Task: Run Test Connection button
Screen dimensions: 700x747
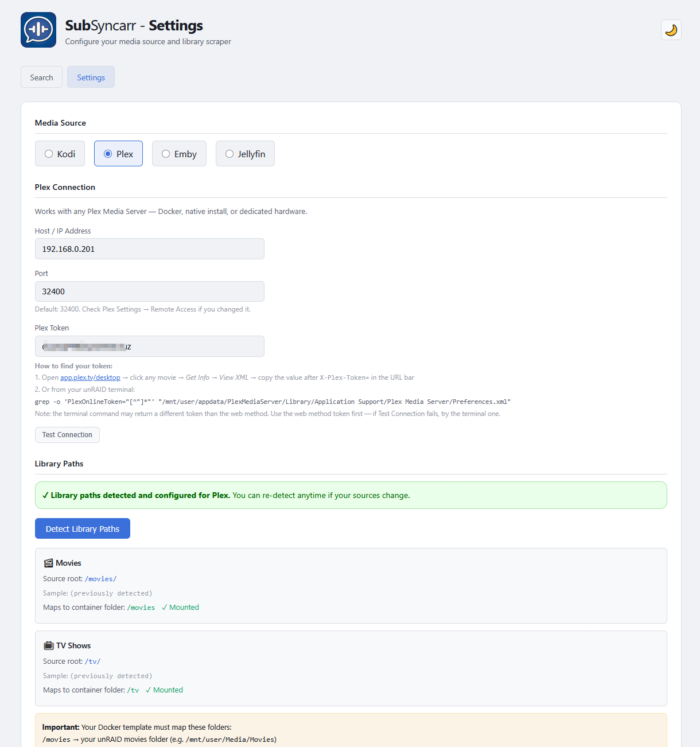Action: pos(67,435)
